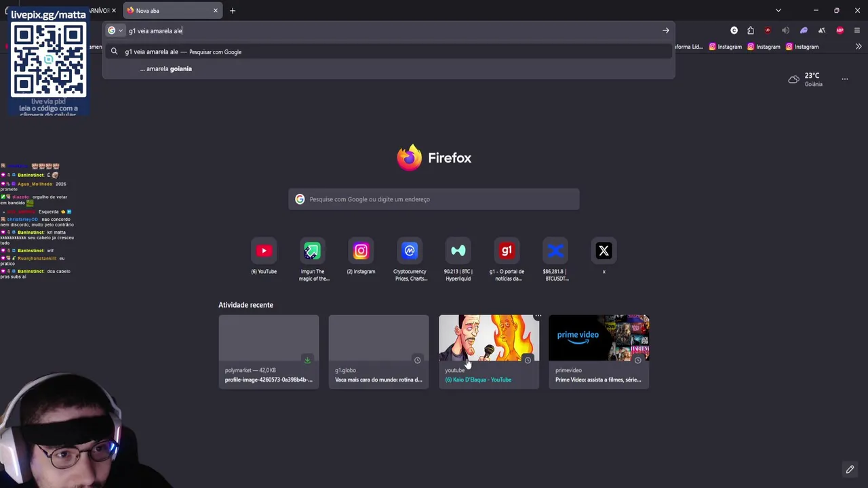The image size is (868, 488).
Task: Show more bookmarks with the double chevron
Action: pos(859,47)
